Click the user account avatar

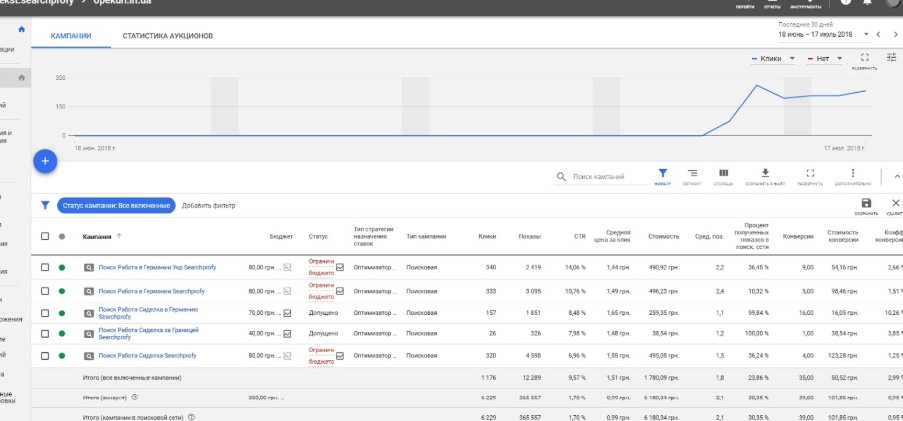(x=894, y=3)
